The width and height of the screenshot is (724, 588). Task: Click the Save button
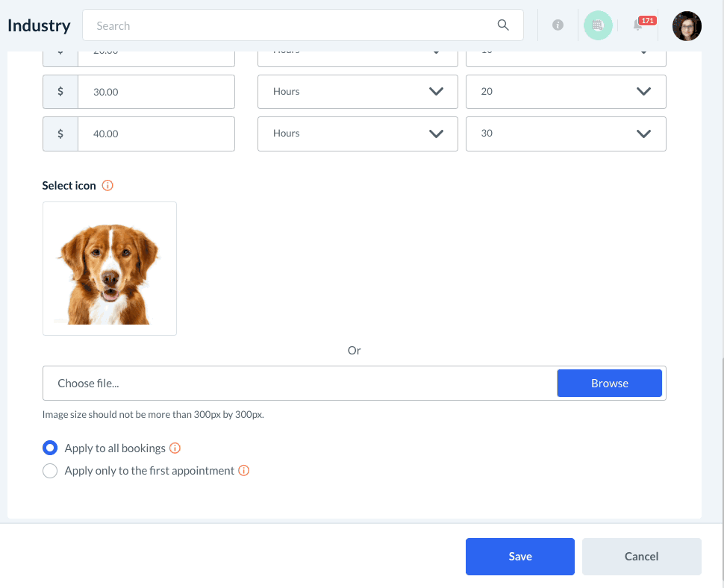click(x=520, y=557)
